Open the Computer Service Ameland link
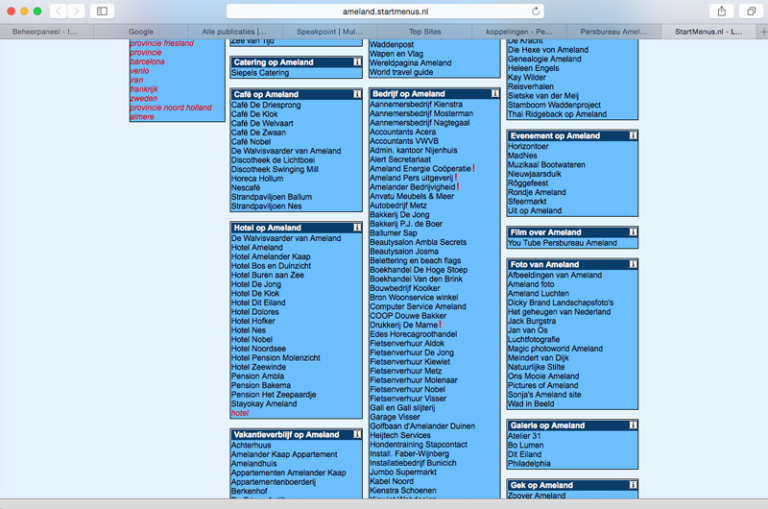 click(x=418, y=307)
